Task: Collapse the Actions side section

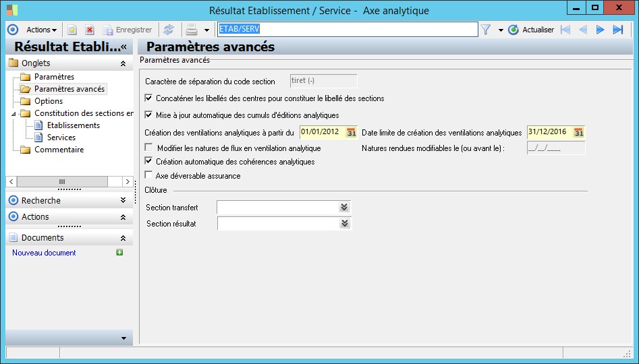Action: click(123, 218)
